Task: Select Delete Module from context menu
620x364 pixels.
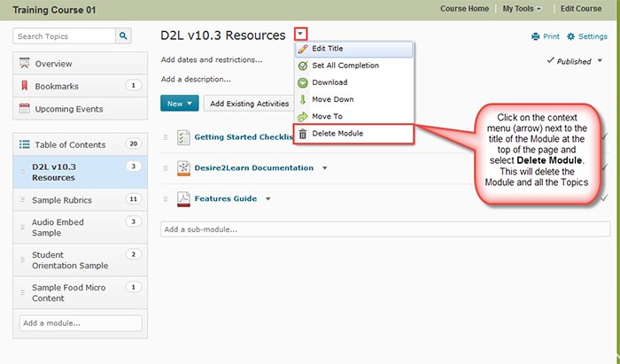Action: 337,133
